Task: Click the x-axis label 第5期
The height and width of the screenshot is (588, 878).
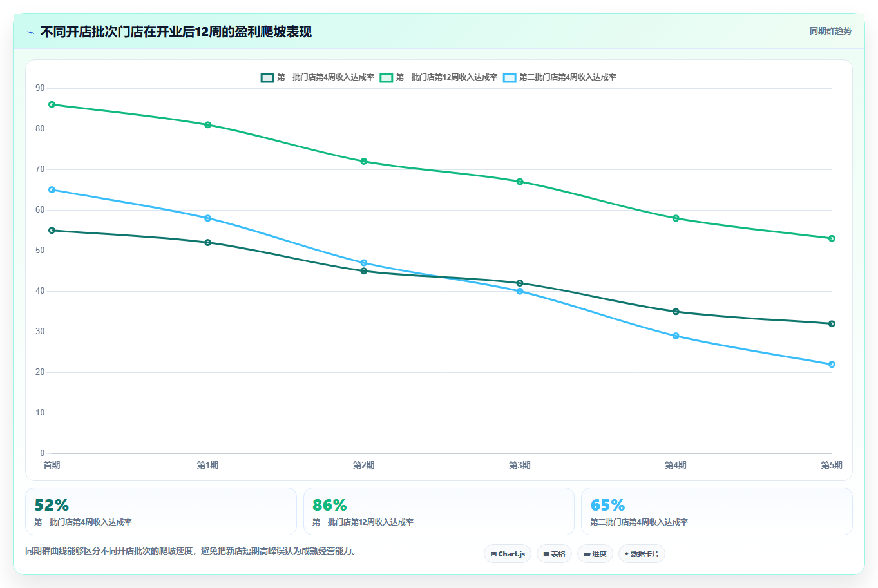Action: [832, 465]
